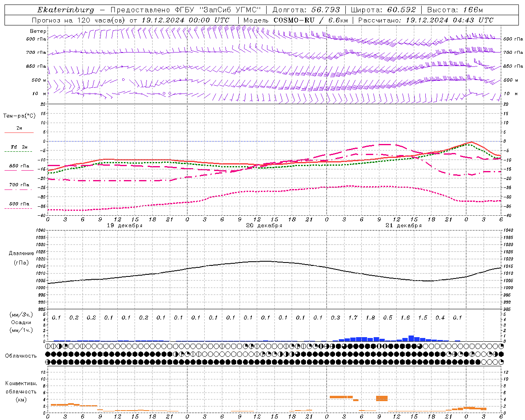
Task: Click the '19 декабря' date label
Action: [125, 226]
